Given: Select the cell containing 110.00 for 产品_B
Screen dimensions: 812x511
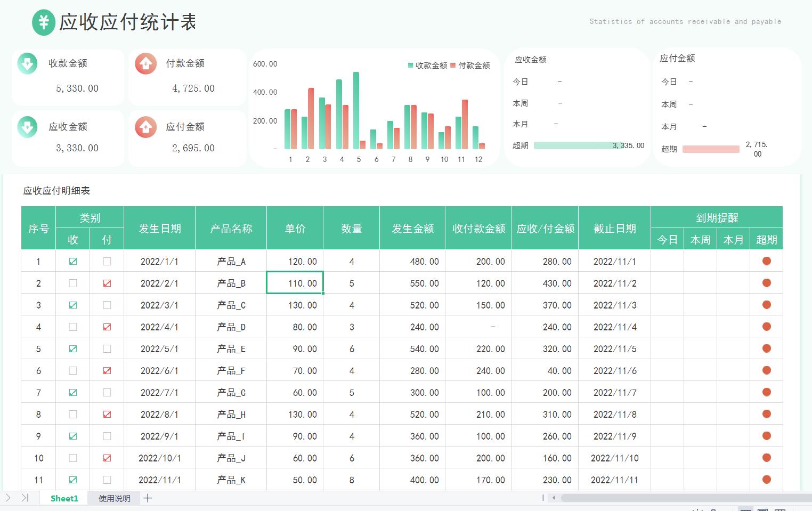Looking at the screenshot, I should click(295, 283).
